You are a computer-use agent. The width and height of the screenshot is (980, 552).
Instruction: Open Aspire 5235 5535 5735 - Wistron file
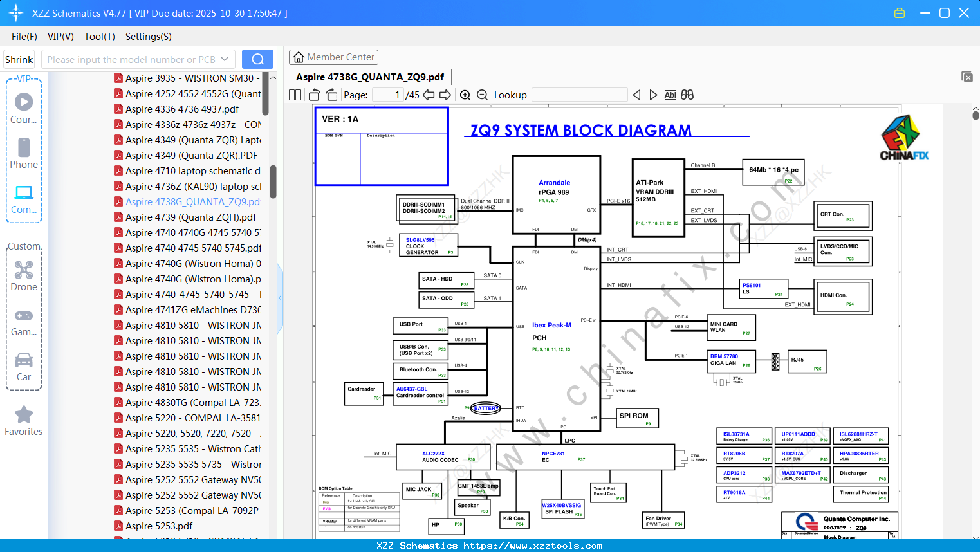pyautogui.click(x=193, y=464)
